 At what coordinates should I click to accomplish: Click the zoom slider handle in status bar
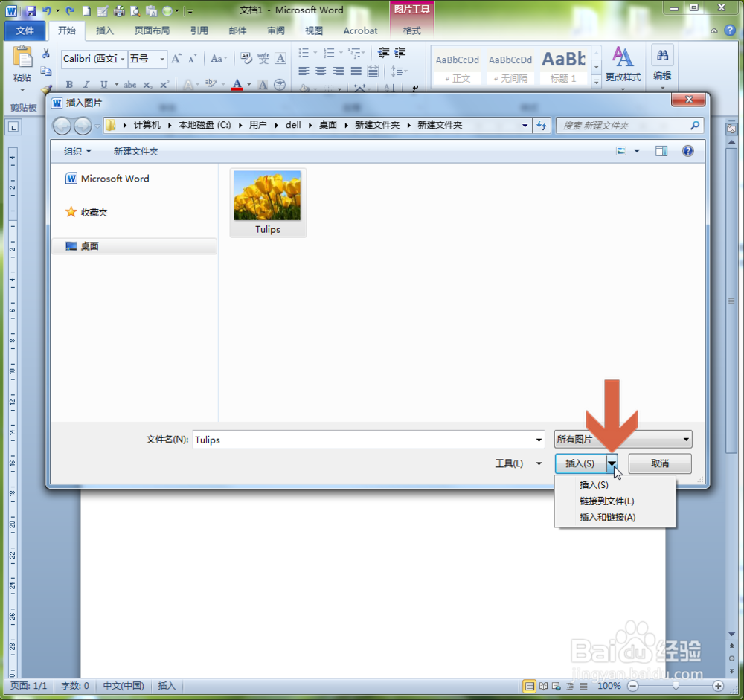pos(676,685)
